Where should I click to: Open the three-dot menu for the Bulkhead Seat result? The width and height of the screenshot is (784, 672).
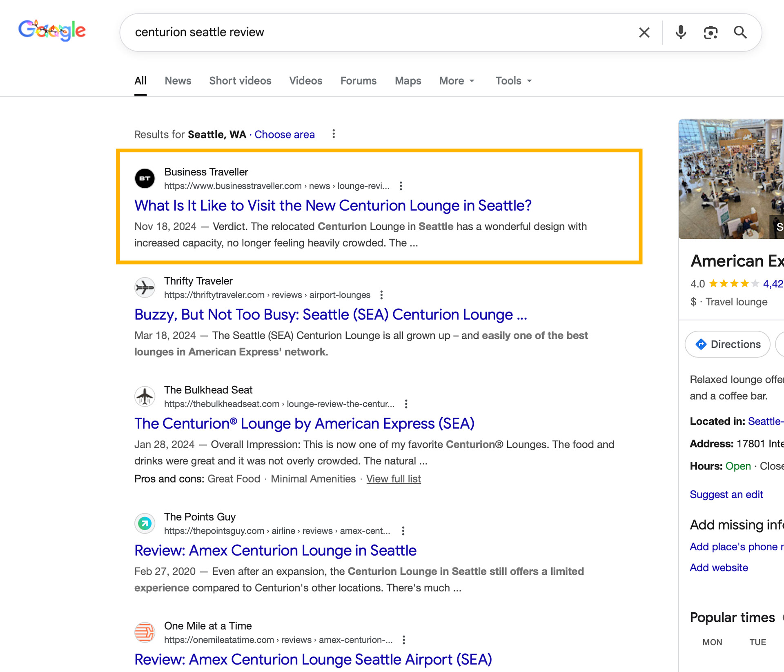[406, 404]
